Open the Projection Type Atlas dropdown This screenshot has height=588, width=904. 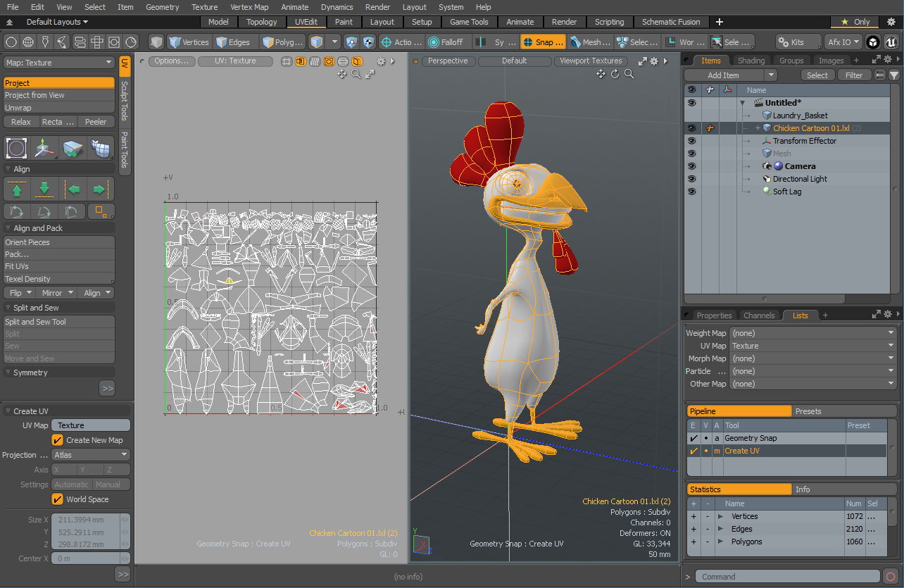pyautogui.click(x=91, y=455)
